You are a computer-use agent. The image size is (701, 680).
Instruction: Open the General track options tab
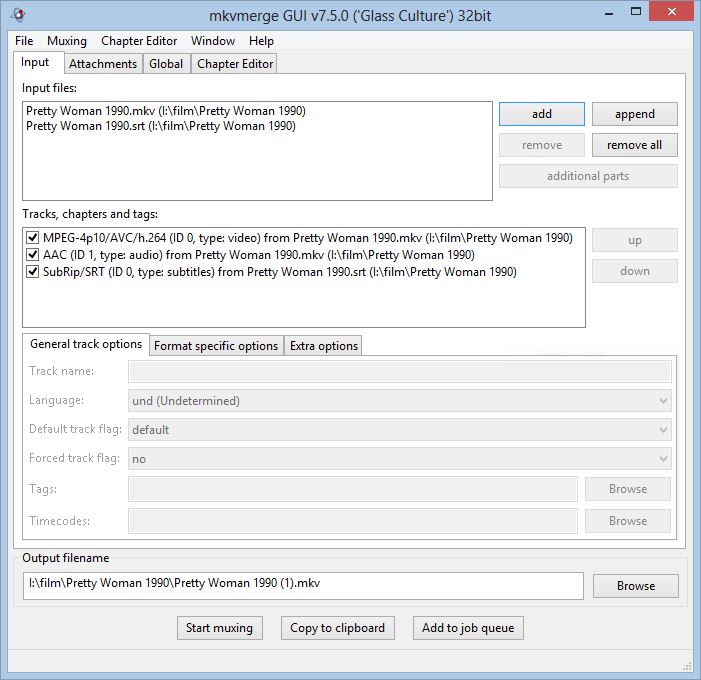pos(86,344)
